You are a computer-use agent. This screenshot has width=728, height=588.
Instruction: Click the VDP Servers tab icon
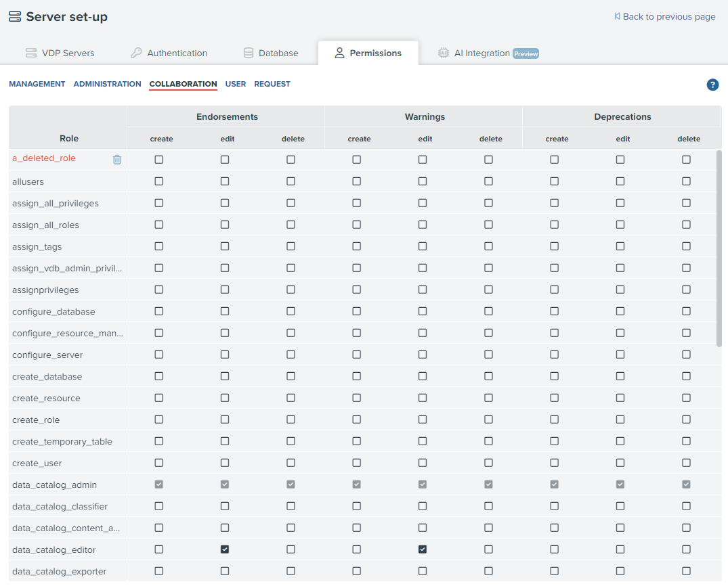coord(31,53)
